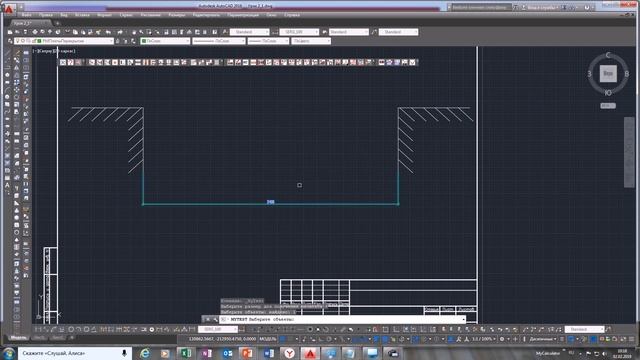Close the command line window X

pyautogui.click(x=207, y=319)
